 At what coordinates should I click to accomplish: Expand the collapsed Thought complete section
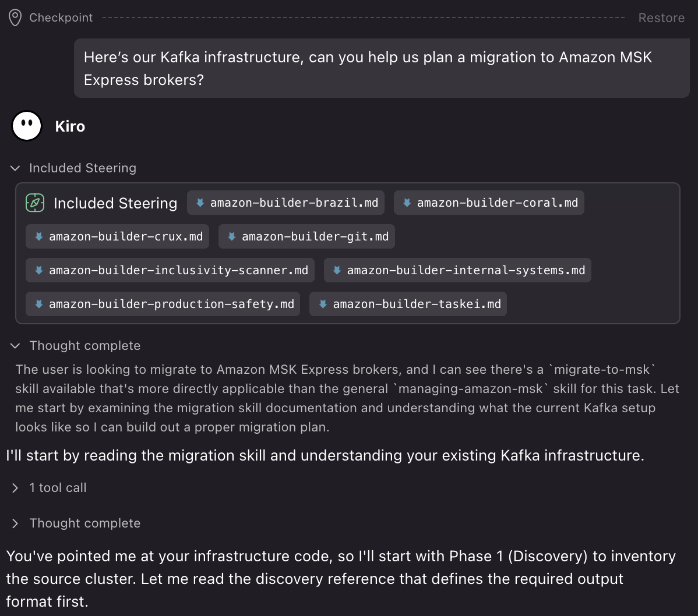pos(15,523)
